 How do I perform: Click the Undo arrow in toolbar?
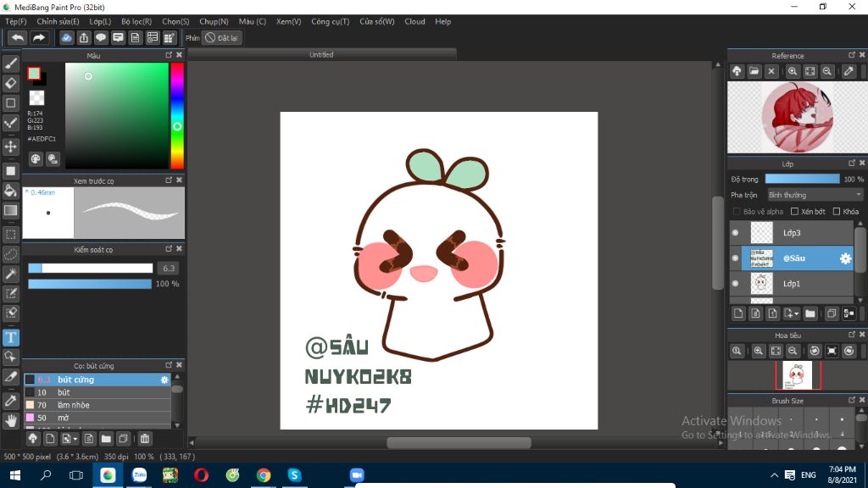point(18,37)
